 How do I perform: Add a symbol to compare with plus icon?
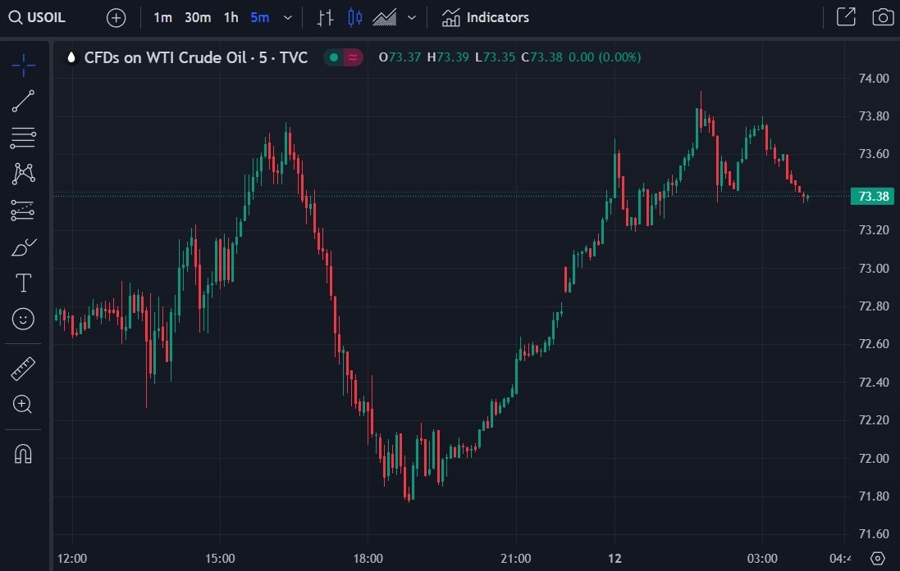coord(116,18)
